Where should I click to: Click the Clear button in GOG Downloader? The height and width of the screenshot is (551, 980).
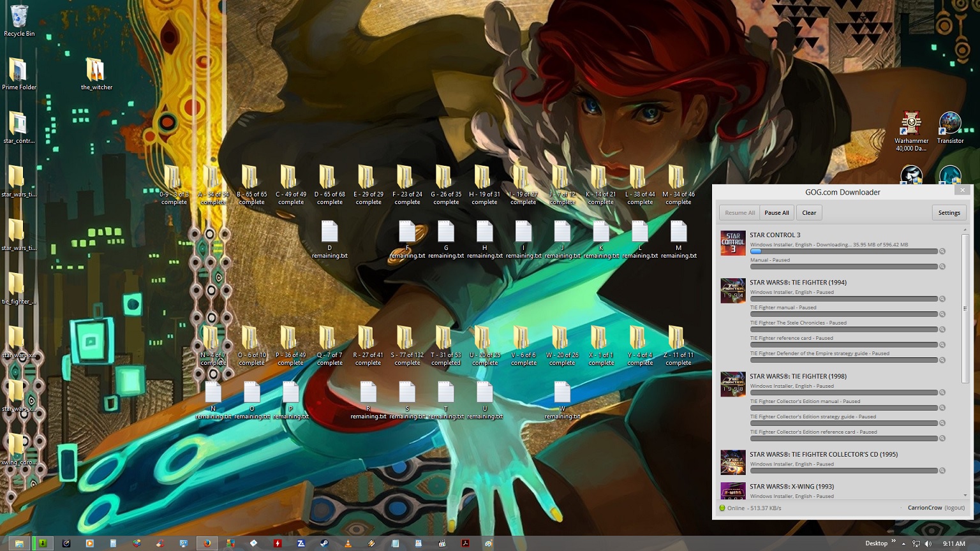pyautogui.click(x=809, y=213)
